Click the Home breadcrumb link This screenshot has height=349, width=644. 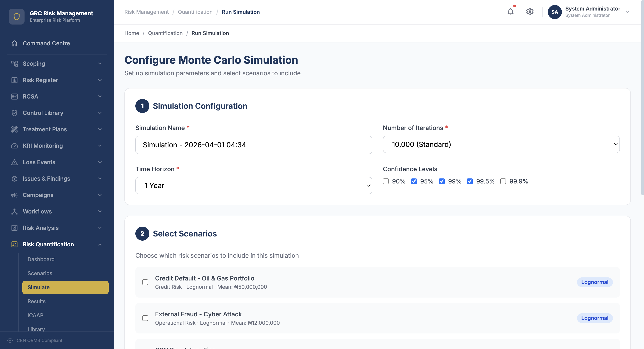[131, 33]
